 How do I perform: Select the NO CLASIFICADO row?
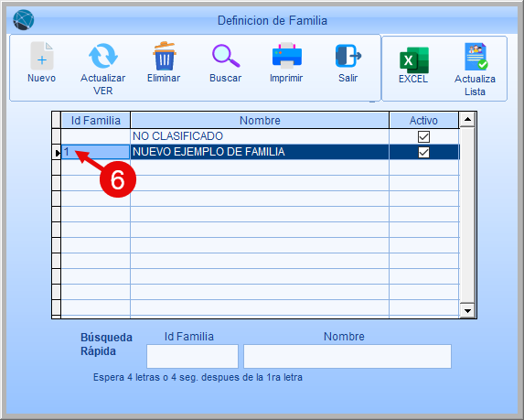tap(261, 136)
